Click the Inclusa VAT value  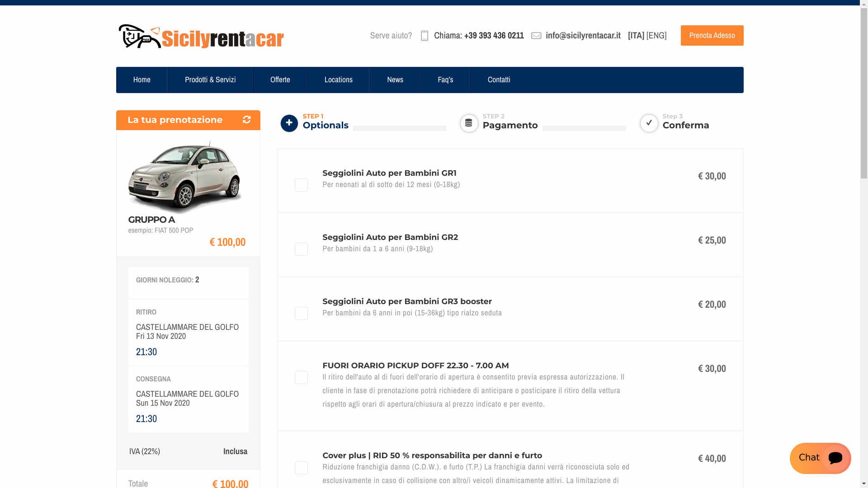[x=235, y=451]
